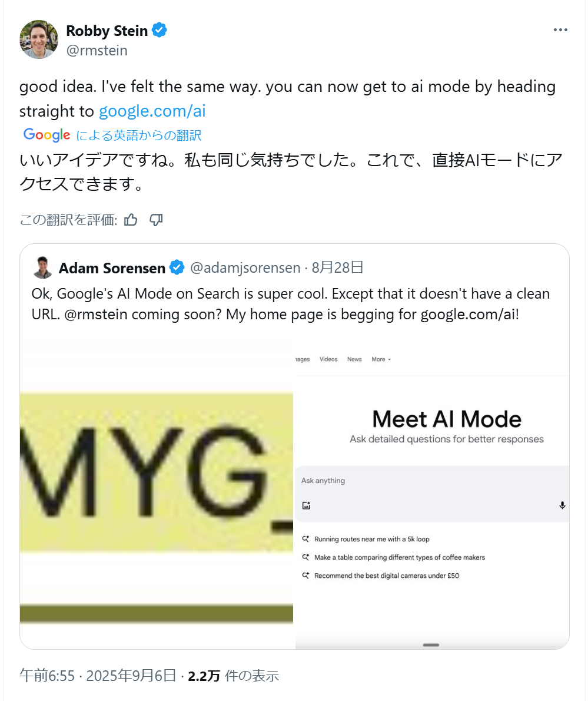Click the image upload icon under Ask anything
The height and width of the screenshot is (701, 588).
(306, 505)
